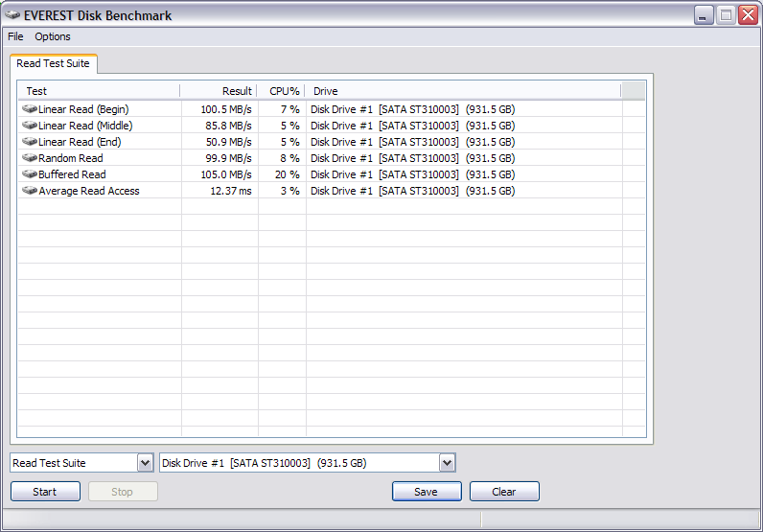Open the Read Test Suite dropdown arrow

(x=145, y=463)
